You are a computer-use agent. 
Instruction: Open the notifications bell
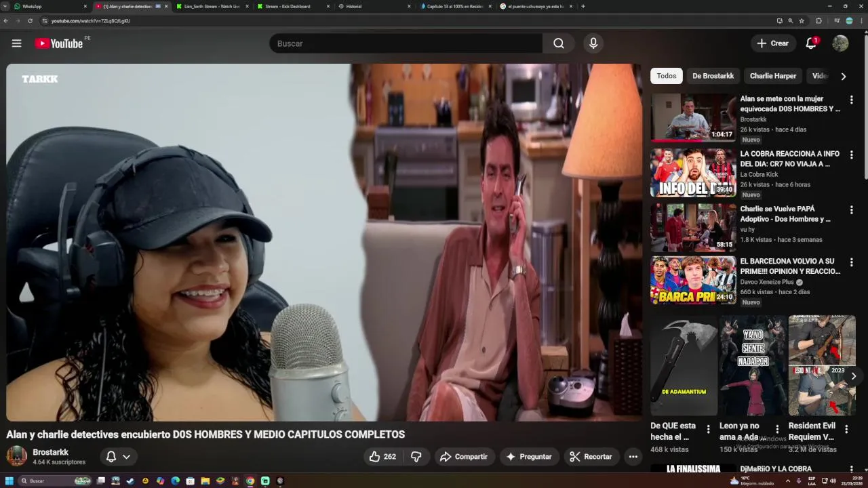(x=811, y=43)
